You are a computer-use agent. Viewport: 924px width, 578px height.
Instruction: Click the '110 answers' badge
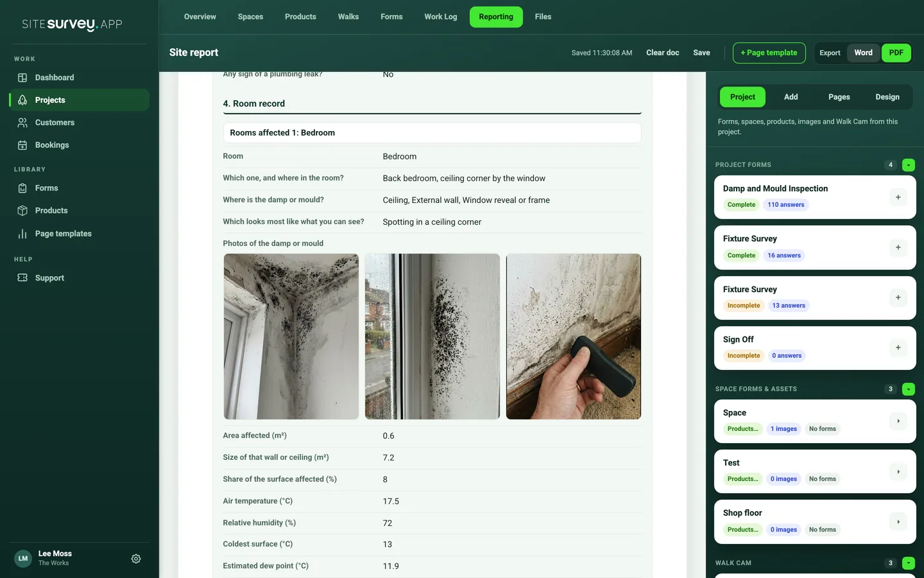[x=786, y=205]
